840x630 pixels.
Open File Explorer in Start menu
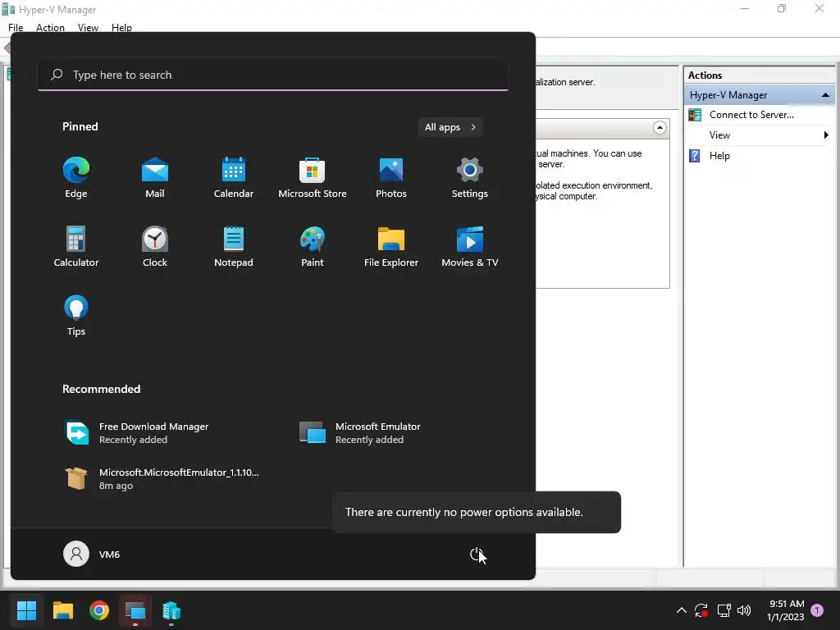[x=391, y=246]
